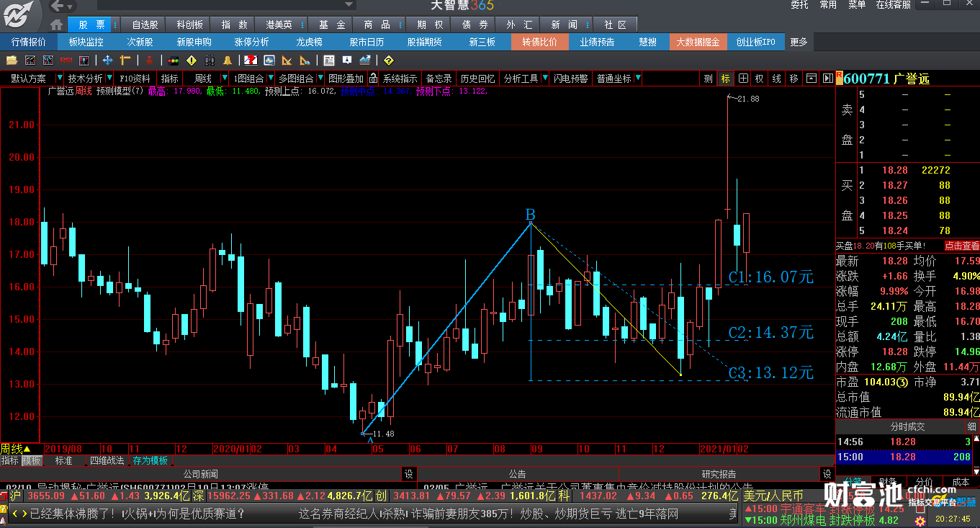Viewport: 980px width, 528px height.
Task: Click the RSI indicator toolbar icon
Action: 66,61
